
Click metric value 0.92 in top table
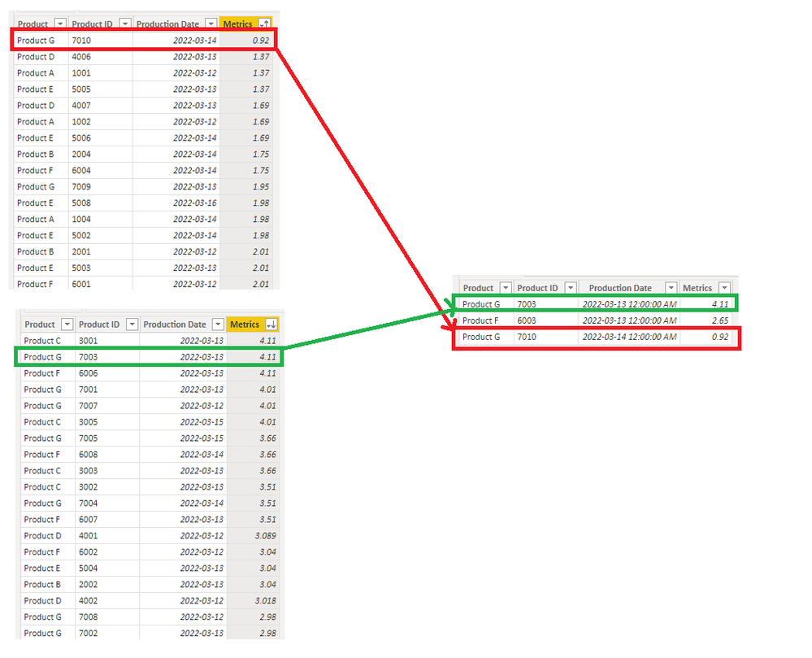[x=260, y=41]
